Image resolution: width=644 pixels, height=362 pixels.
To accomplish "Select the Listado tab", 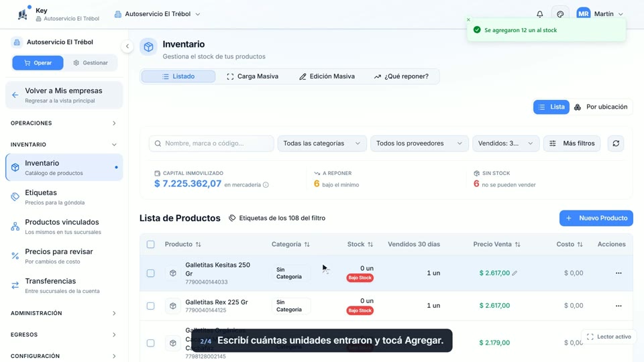I will pyautogui.click(x=178, y=76).
